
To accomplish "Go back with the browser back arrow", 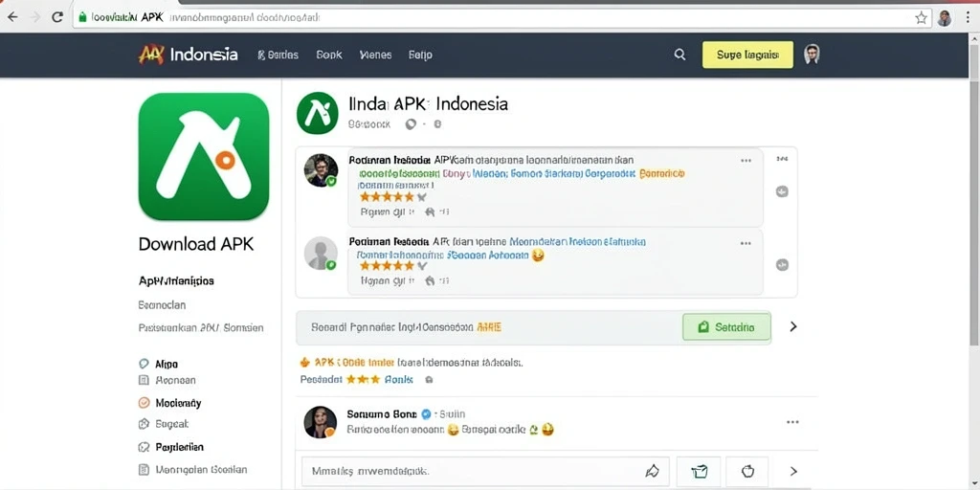I will click(11, 17).
